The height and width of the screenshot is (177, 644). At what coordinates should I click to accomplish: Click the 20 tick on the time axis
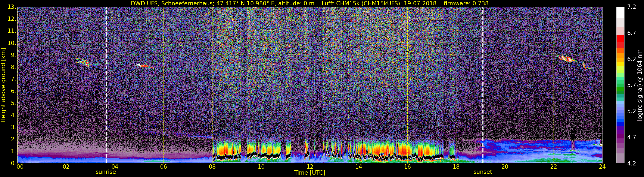click(x=505, y=167)
